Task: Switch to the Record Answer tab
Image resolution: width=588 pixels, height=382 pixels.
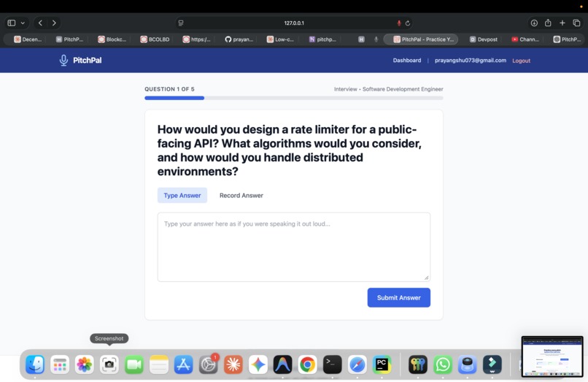Action: (241, 195)
